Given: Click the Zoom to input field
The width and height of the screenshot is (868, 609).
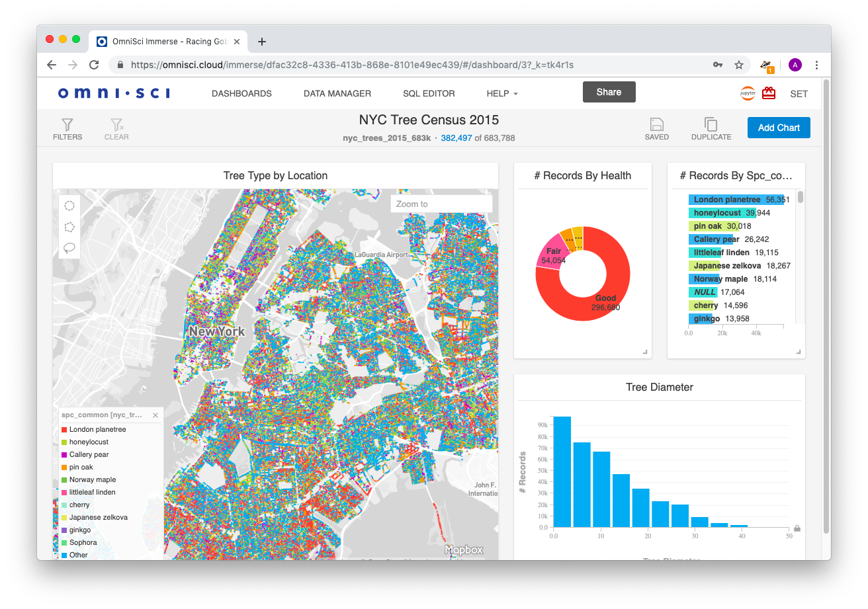Looking at the screenshot, I should (441, 204).
